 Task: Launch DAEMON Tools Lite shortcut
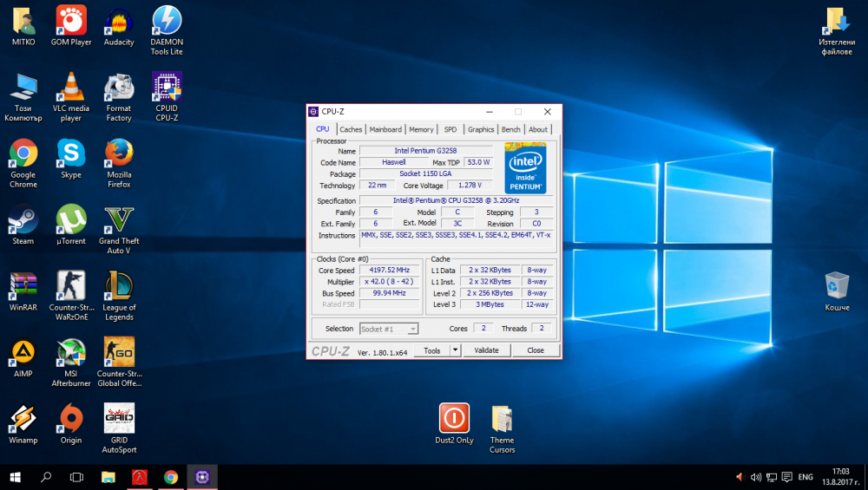pos(167,30)
